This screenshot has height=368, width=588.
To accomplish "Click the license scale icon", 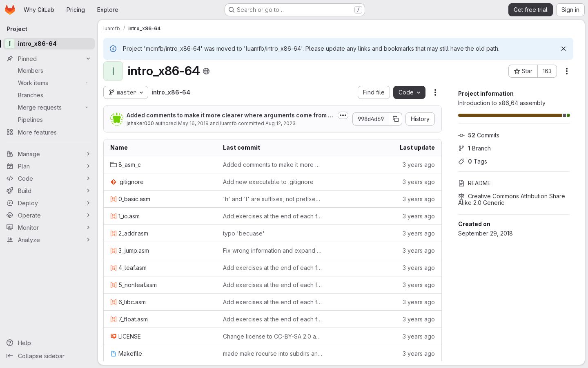I will click(461, 196).
